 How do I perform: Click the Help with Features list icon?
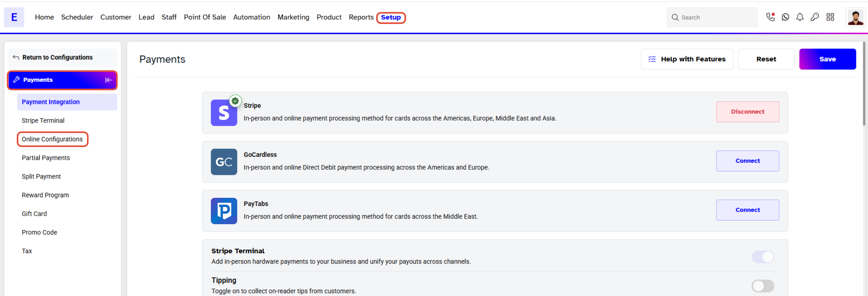point(652,59)
